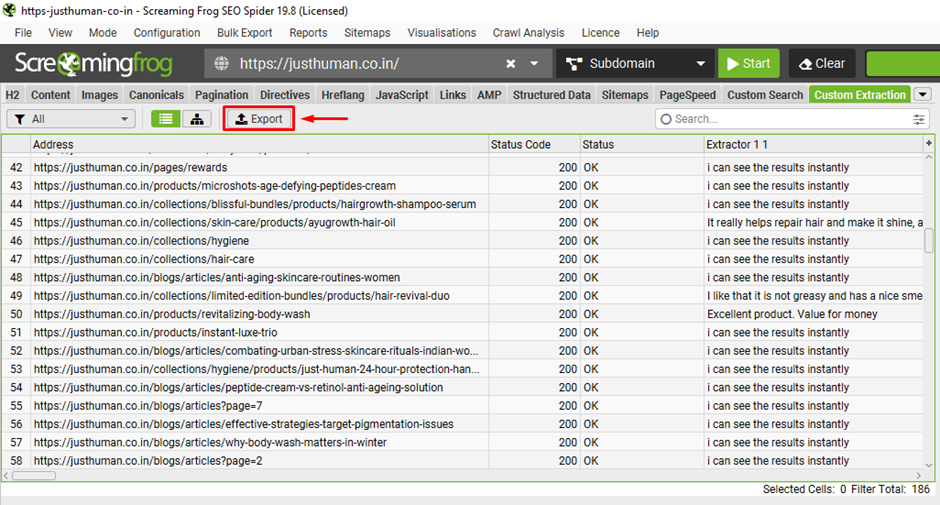Switch to the AMP tab
Viewport: 940px width, 505px height.
click(489, 95)
